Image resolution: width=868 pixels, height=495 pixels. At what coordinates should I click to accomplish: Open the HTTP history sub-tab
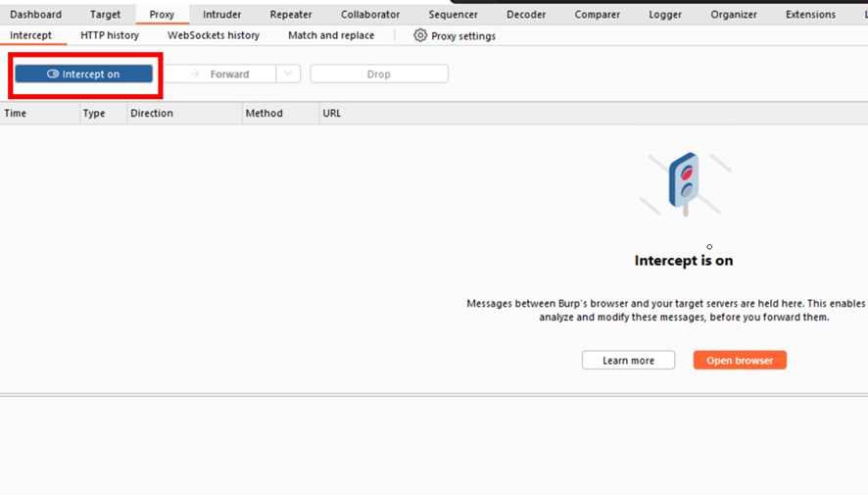coord(110,35)
